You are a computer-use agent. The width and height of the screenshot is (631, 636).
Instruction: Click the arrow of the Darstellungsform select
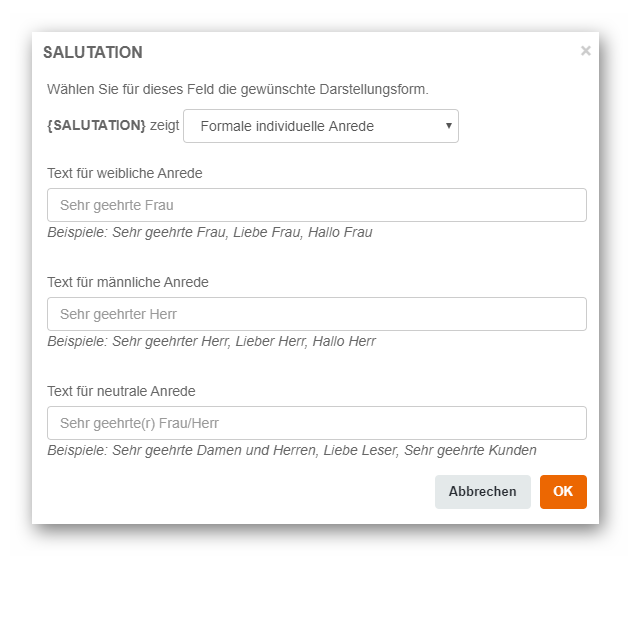(x=449, y=126)
